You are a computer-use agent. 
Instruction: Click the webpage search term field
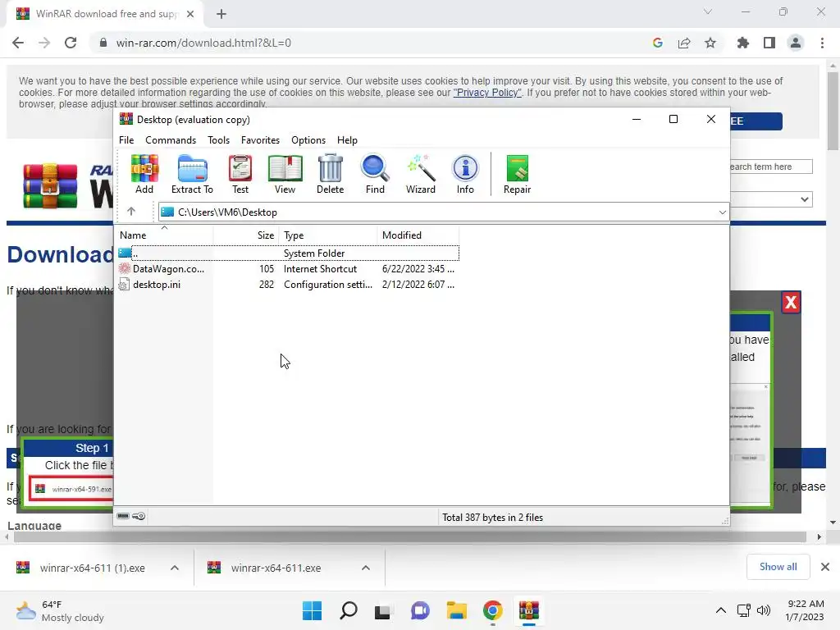pos(771,167)
